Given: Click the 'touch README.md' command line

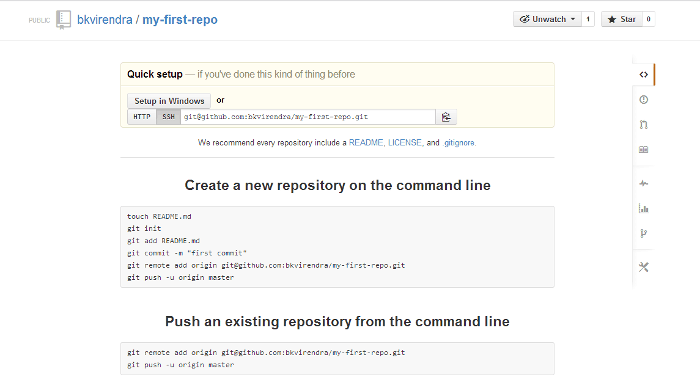Looking at the screenshot, I should [159, 217].
